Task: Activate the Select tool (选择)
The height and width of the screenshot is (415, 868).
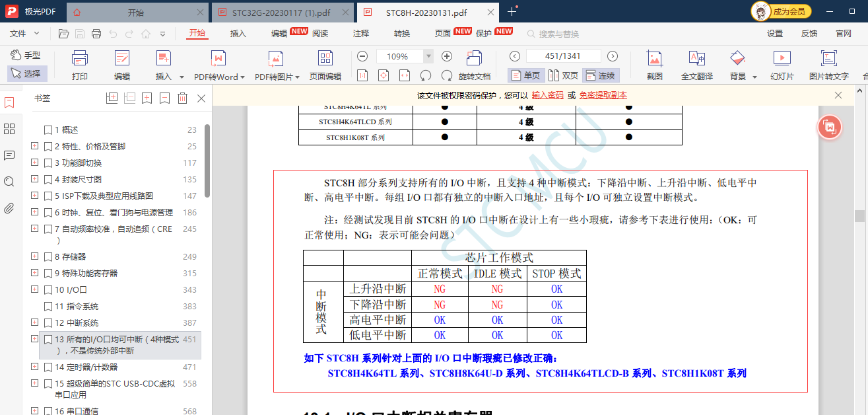Action: (x=26, y=73)
